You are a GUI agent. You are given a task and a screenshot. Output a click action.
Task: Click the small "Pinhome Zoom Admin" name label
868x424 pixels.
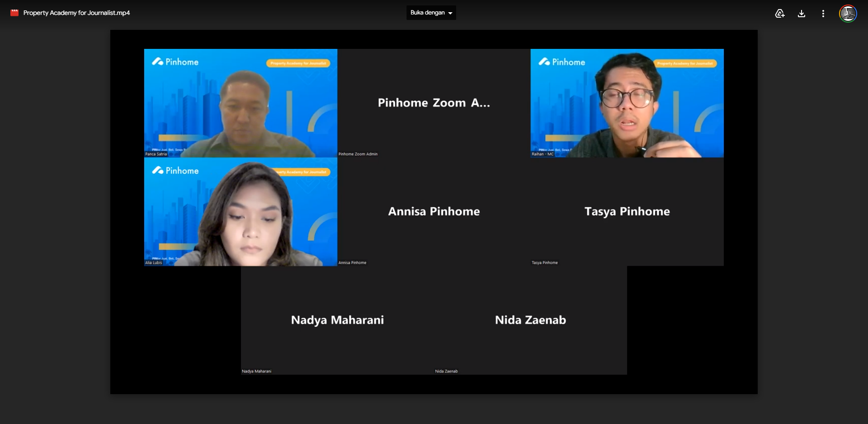tap(358, 154)
